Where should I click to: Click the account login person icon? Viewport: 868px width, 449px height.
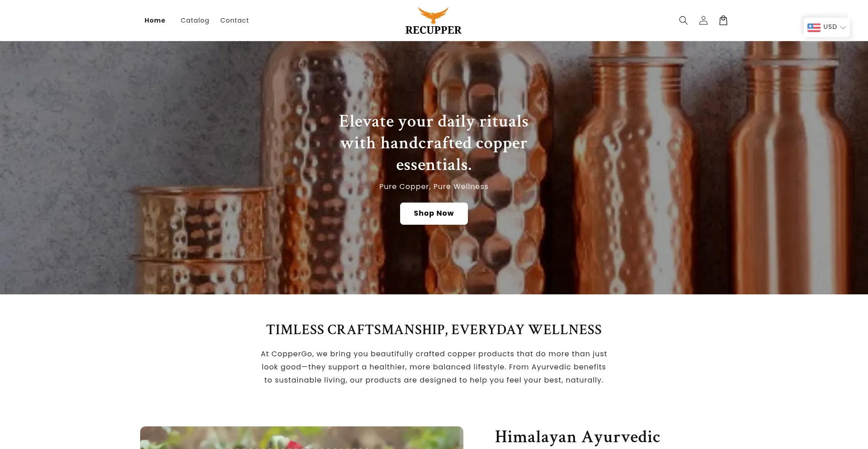(x=703, y=20)
